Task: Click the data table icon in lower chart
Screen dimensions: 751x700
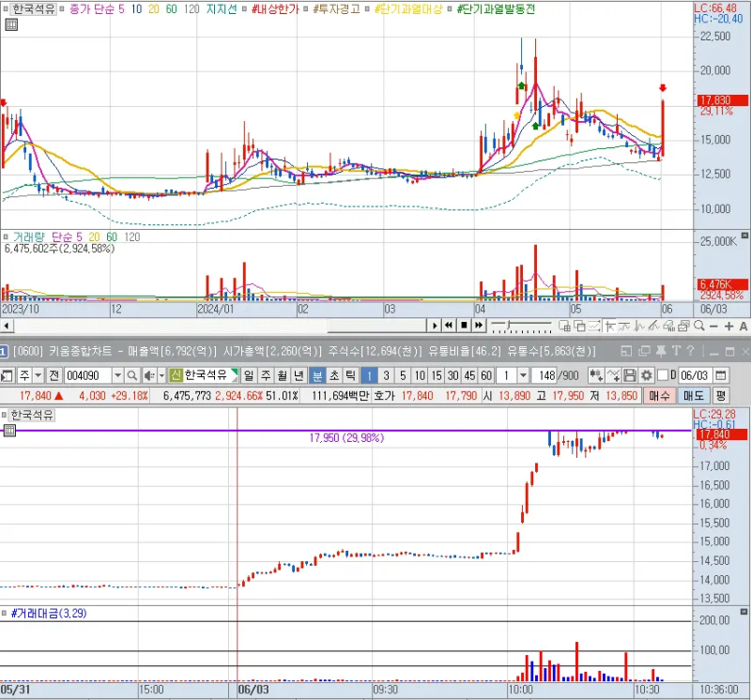Action: (9, 431)
